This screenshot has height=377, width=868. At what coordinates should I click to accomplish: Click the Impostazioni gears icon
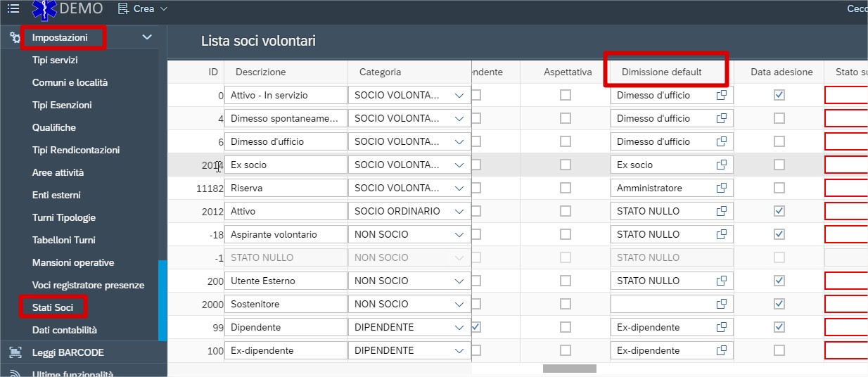coord(15,38)
